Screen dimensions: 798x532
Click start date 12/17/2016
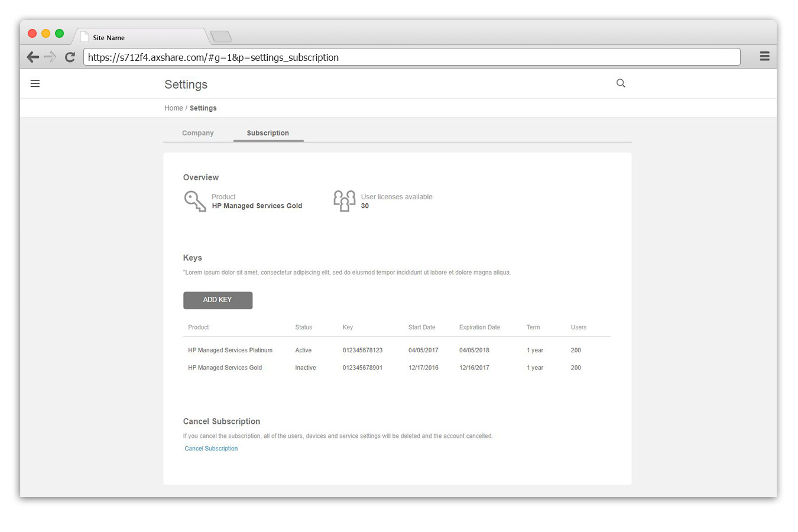[423, 368]
